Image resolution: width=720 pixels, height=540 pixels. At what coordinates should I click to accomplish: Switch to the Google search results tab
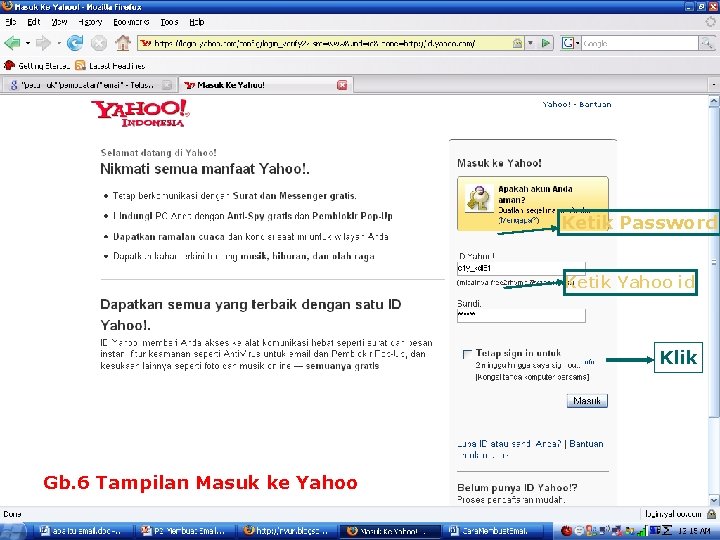[88, 85]
